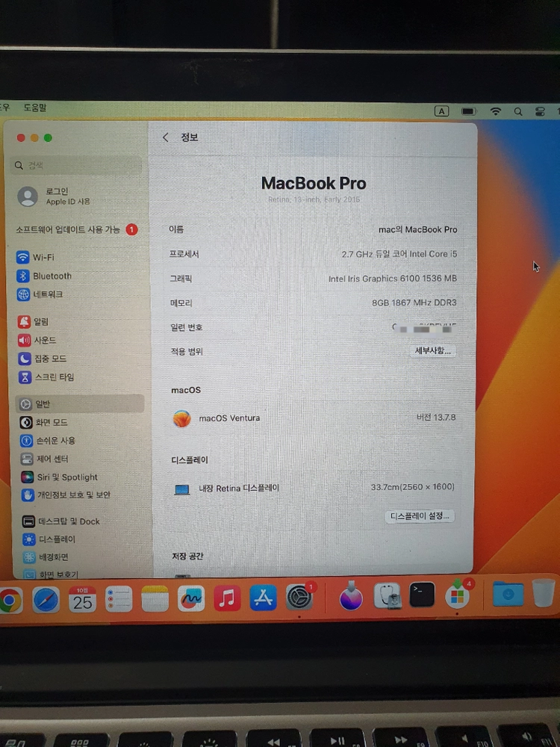Open Control Center in the menu bar
The image size is (560, 747).
pyautogui.click(x=540, y=111)
